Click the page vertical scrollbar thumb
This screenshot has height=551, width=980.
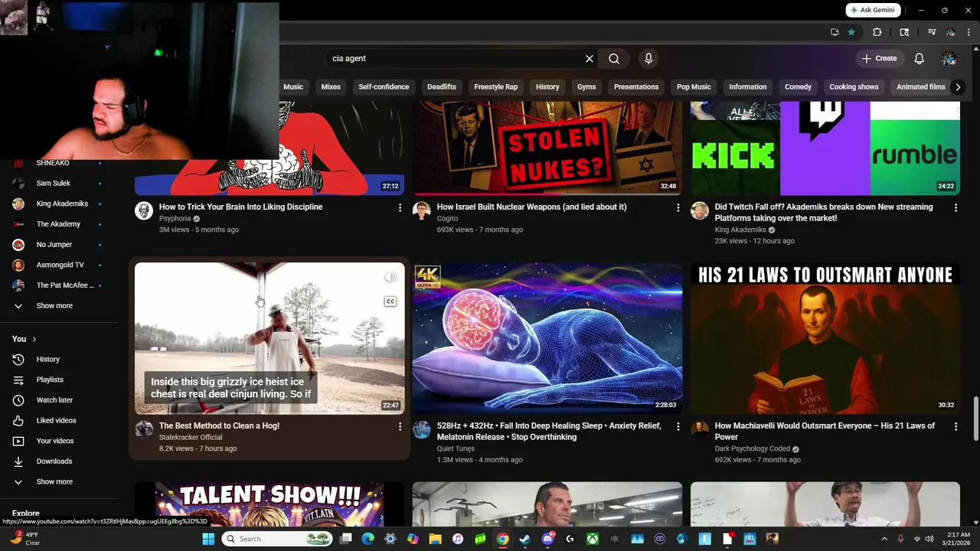click(x=975, y=419)
